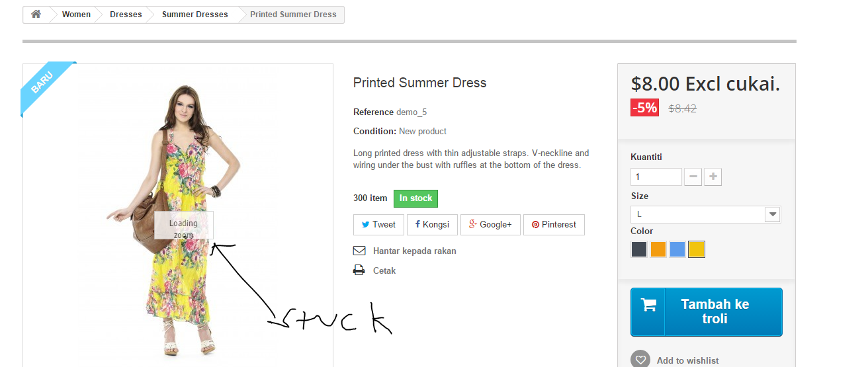Screen dimensions: 868x367
Task: Decrease quantity with the minus button
Action: [693, 177]
